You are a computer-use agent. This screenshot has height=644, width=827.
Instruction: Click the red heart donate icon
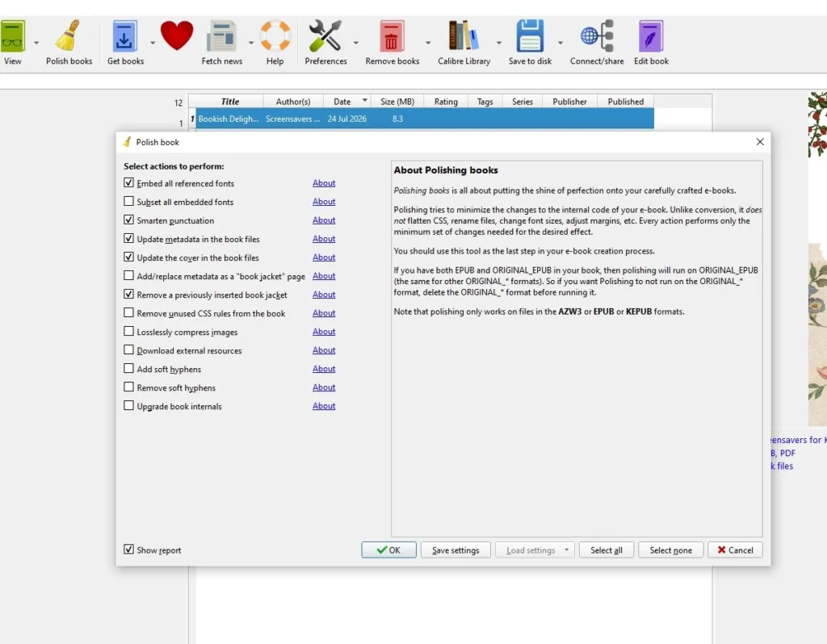click(x=177, y=36)
